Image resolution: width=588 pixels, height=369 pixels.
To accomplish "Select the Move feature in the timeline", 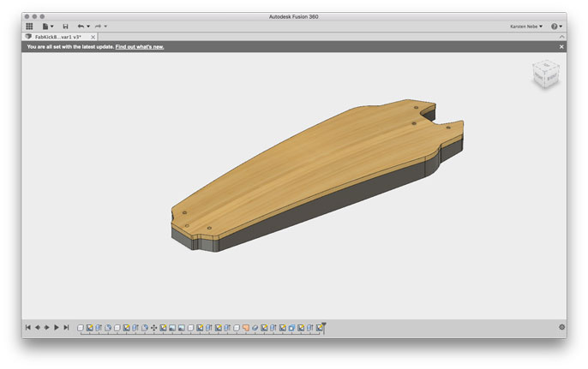I will 153,328.
